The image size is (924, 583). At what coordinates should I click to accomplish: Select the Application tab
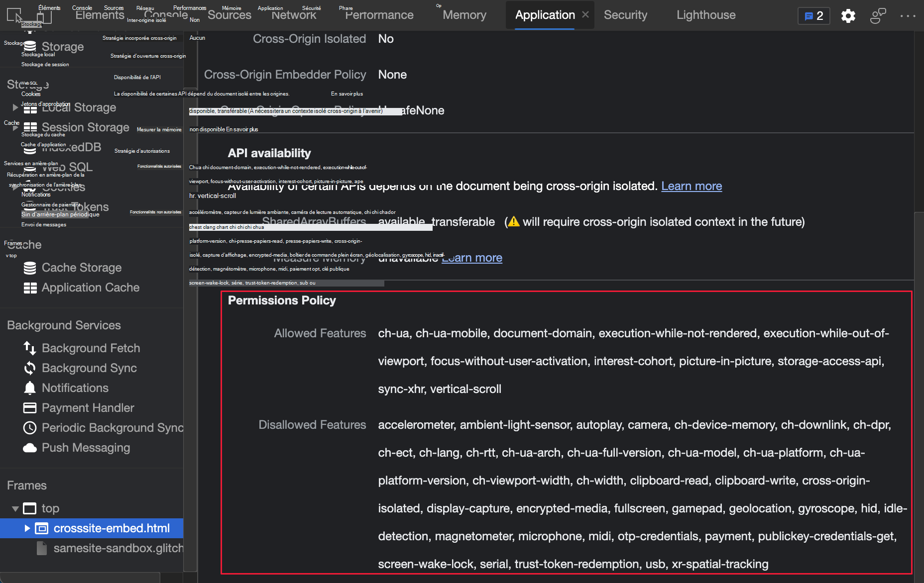pos(545,15)
